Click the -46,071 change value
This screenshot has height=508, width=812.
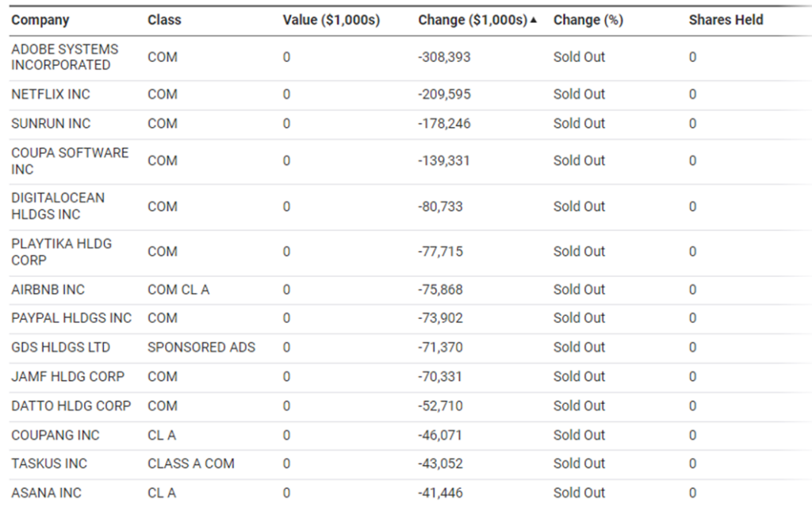click(439, 435)
